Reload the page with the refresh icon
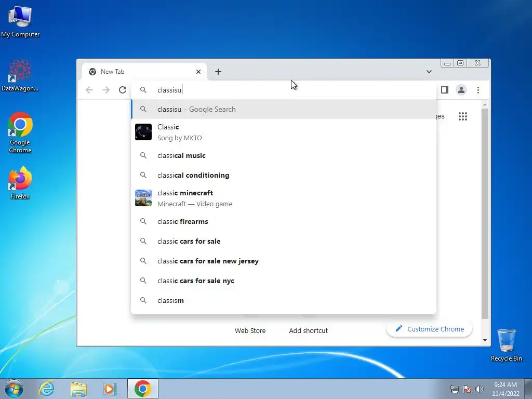 (x=123, y=90)
